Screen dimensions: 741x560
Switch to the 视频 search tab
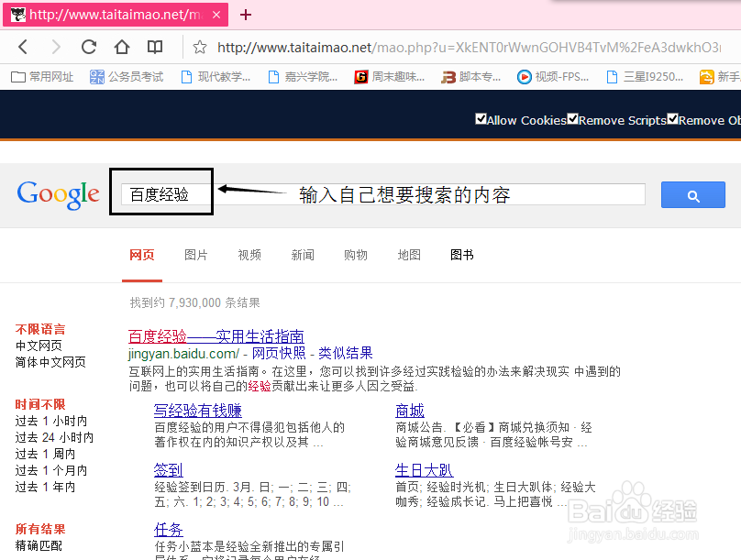(x=249, y=255)
